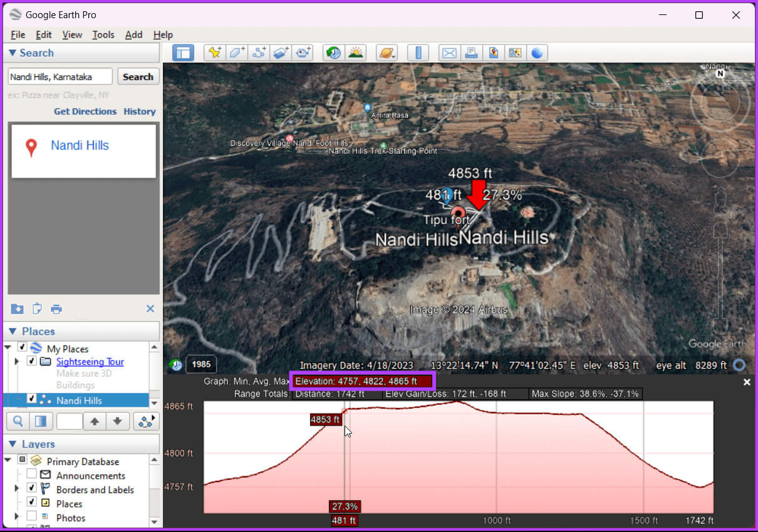
Task: Open the Tools menu
Action: pos(103,35)
